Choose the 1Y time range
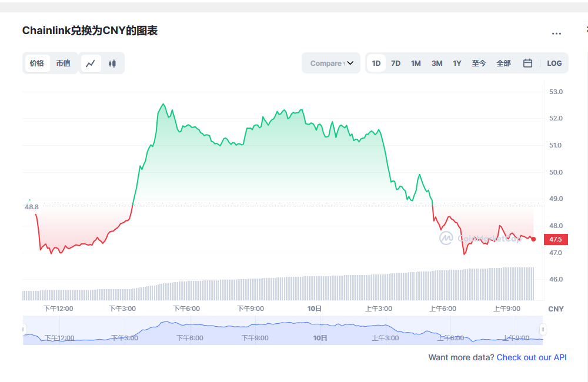This screenshot has width=588, height=382. click(x=457, y=63)
